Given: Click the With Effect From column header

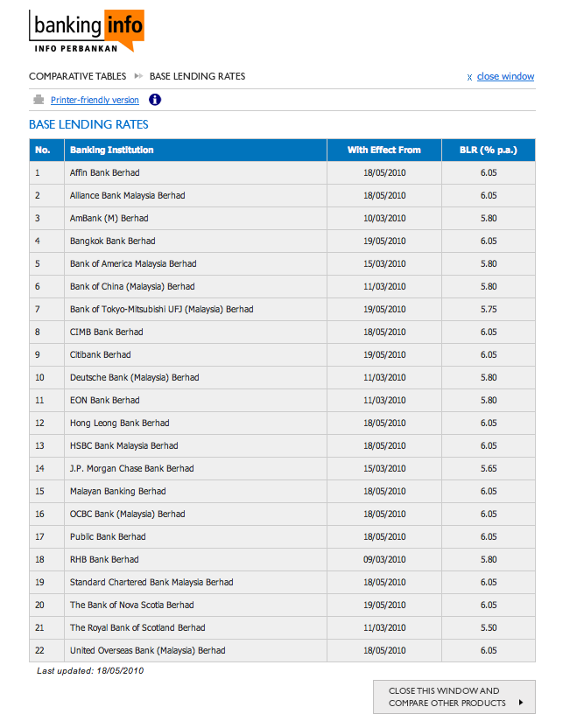Looking at the screenshot, I should (x=384, y=150).
